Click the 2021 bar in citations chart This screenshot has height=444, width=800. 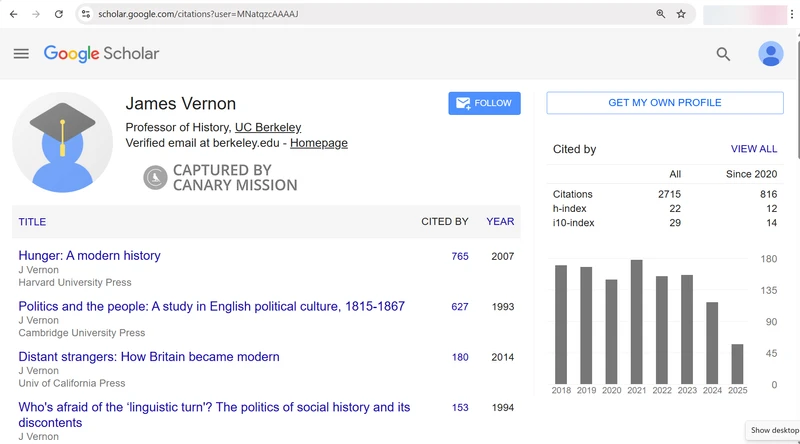click(x=636, y=322)
